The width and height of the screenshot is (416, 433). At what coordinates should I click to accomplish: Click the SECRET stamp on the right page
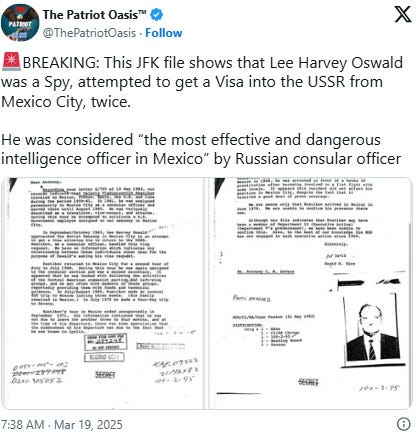[308, 382]
